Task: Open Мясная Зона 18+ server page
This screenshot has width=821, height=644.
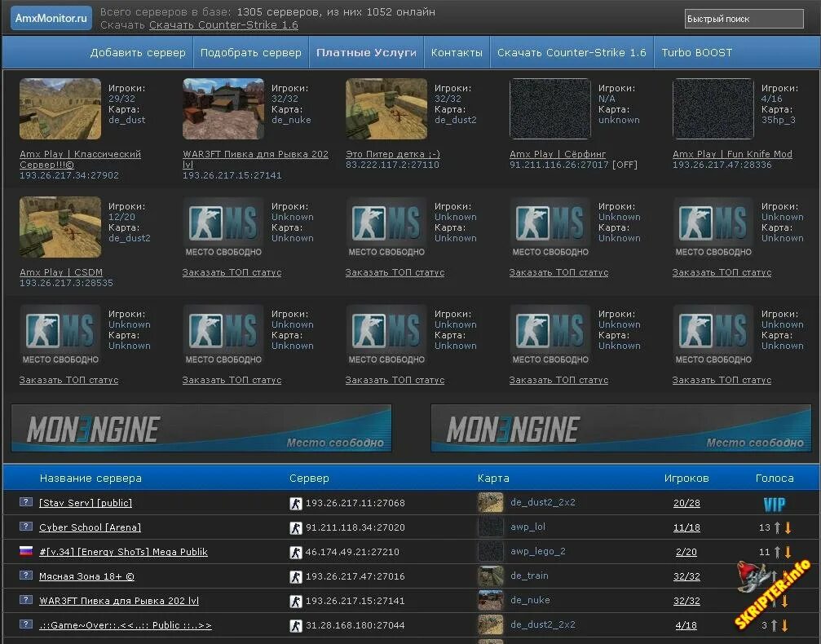Action: click(87, 576)
